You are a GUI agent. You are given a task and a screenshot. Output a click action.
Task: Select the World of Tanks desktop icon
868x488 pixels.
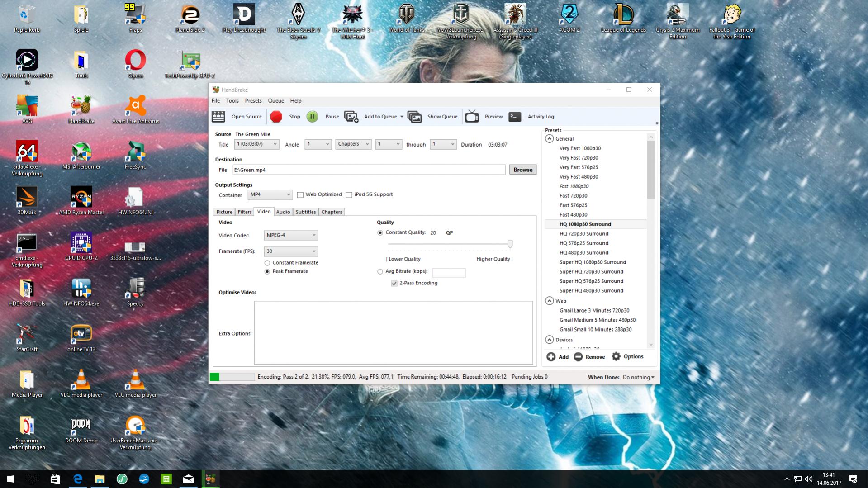click(x=407, y=18)
